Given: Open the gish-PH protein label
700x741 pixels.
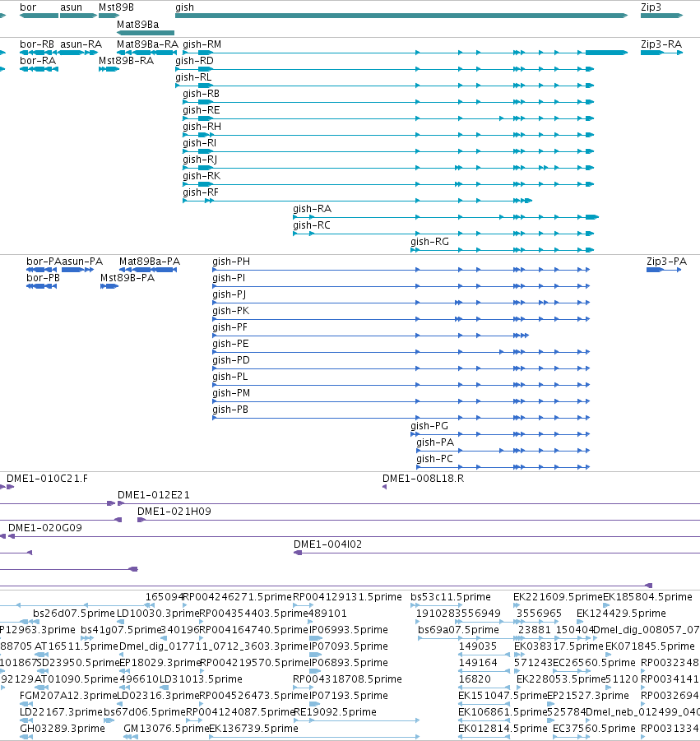Looking at the screenshot, I should 231,262.
